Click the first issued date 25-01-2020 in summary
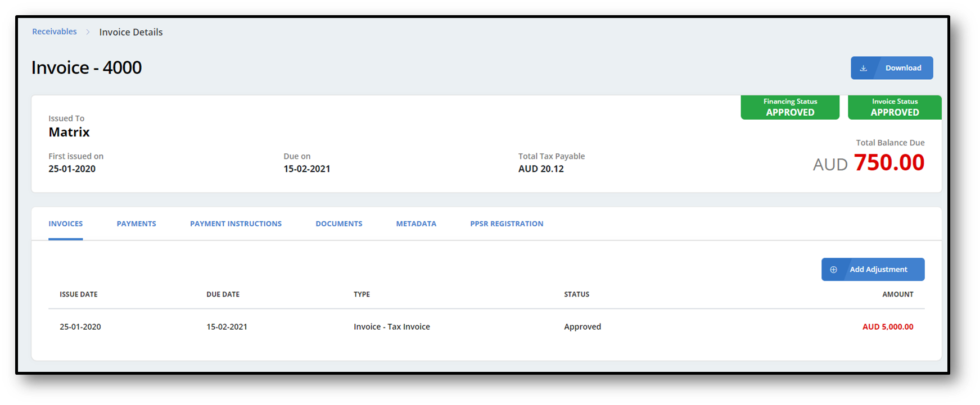980x405 pixels. (x=72, y=169)
